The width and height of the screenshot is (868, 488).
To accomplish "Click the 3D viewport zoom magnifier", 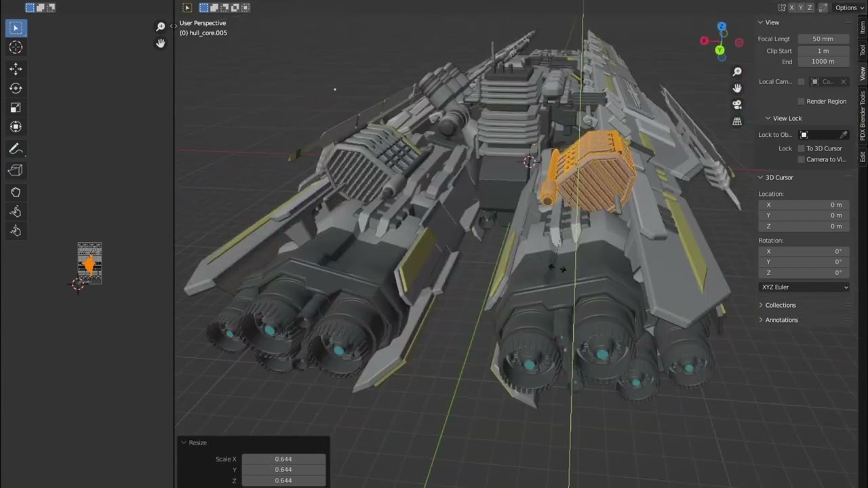I will (x=737, y=71).
